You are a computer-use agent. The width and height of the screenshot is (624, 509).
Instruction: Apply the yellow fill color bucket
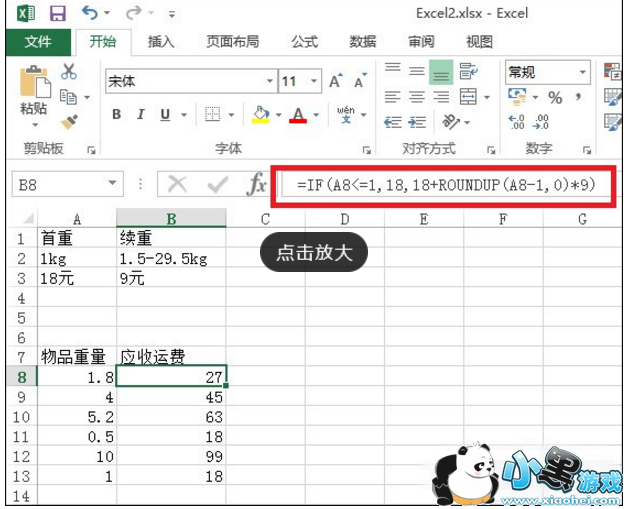click(261, 115)
